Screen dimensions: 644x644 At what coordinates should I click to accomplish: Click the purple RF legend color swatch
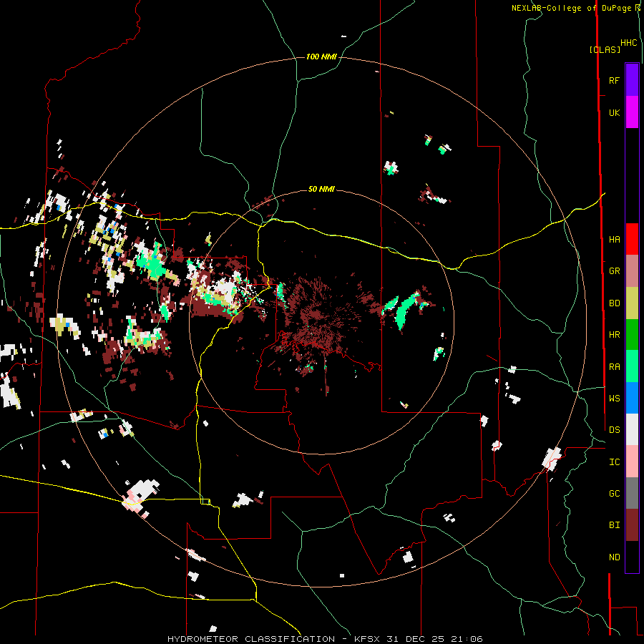pos(632,80)
